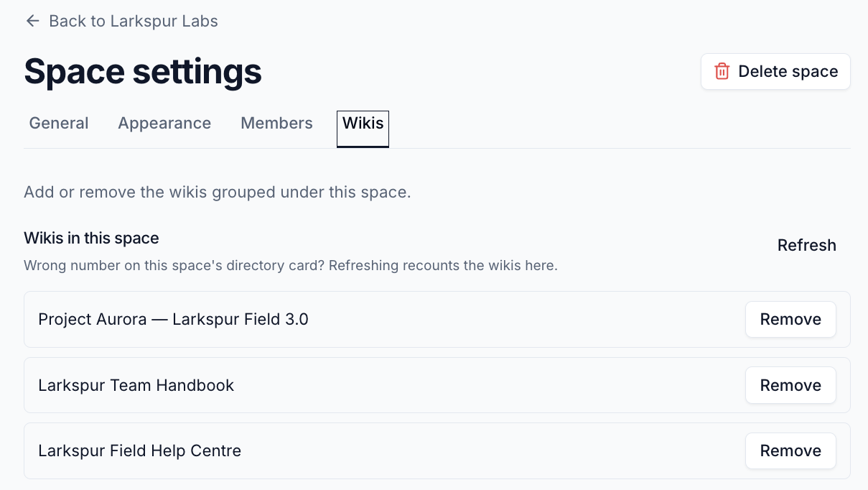Viewport: 868px width, 490px height.
Task: Click the back arrow icon
Action: pos(32,21)
